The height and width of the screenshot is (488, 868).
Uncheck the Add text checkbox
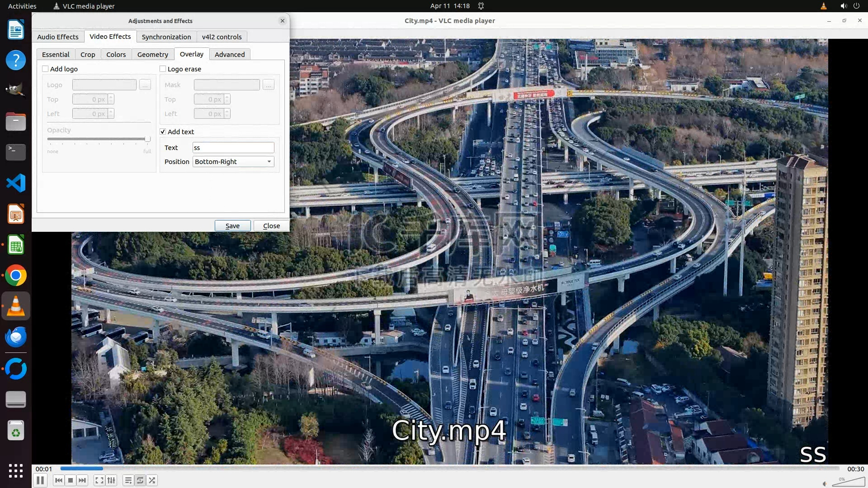pyautogui.click(x=163, y=131)
